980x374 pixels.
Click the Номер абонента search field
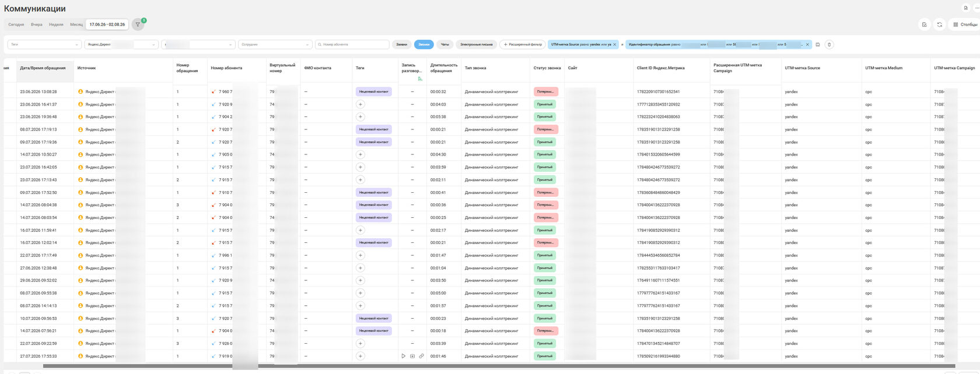coord(352,44)
